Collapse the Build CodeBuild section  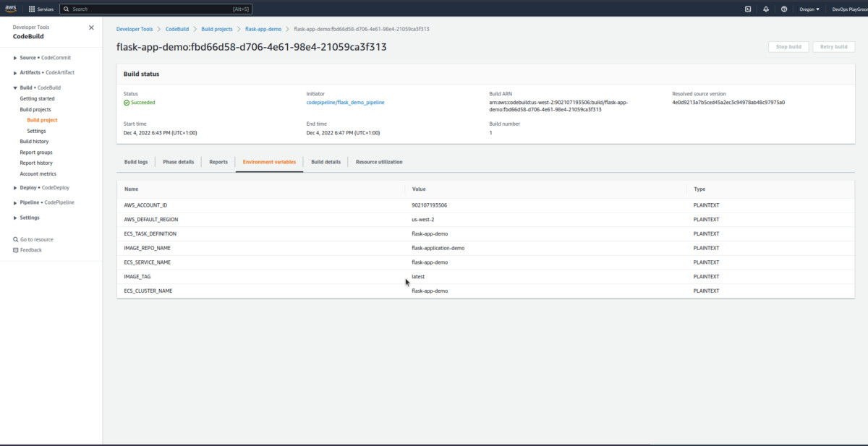tap(16, 87)
